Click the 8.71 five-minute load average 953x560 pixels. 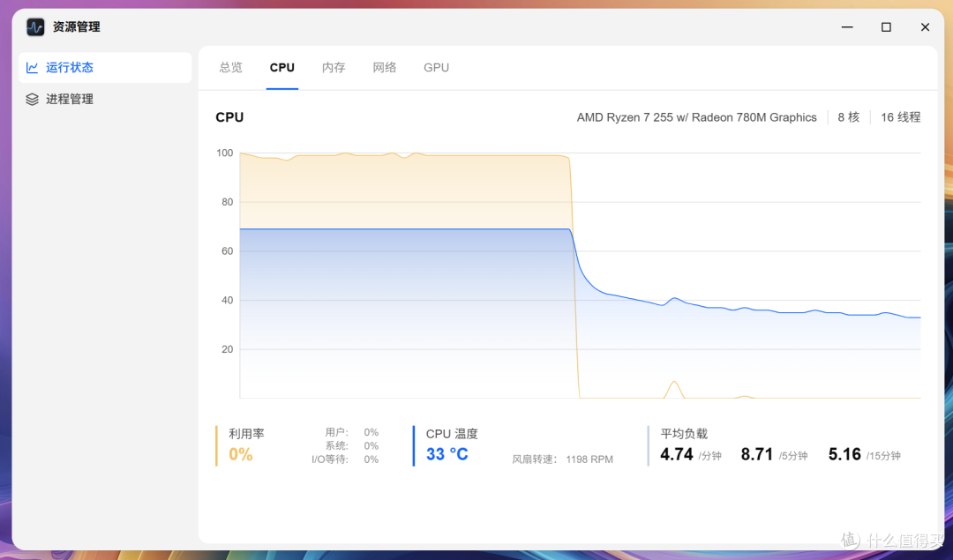(x=757, y=454)
